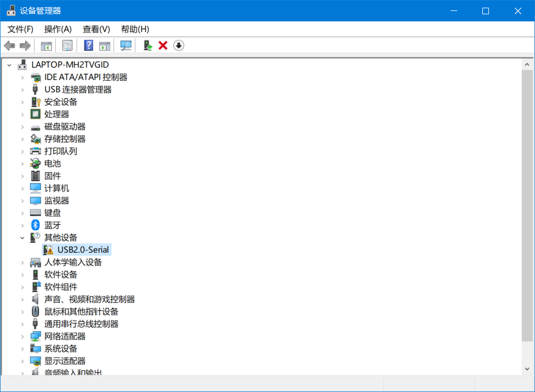Click the 显示适配器 display icon
Image resolution: width=535 pixels, height=392 pixels.
click(x=36, y=361)
